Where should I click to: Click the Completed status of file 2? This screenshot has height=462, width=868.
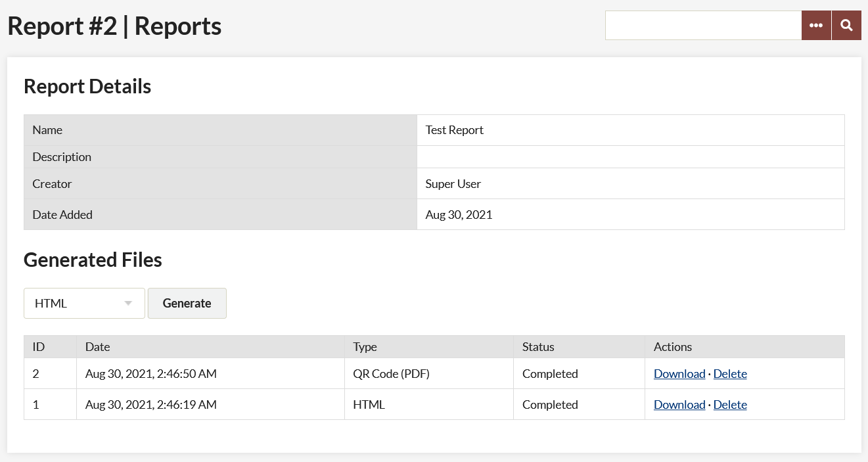pos(550,373)
